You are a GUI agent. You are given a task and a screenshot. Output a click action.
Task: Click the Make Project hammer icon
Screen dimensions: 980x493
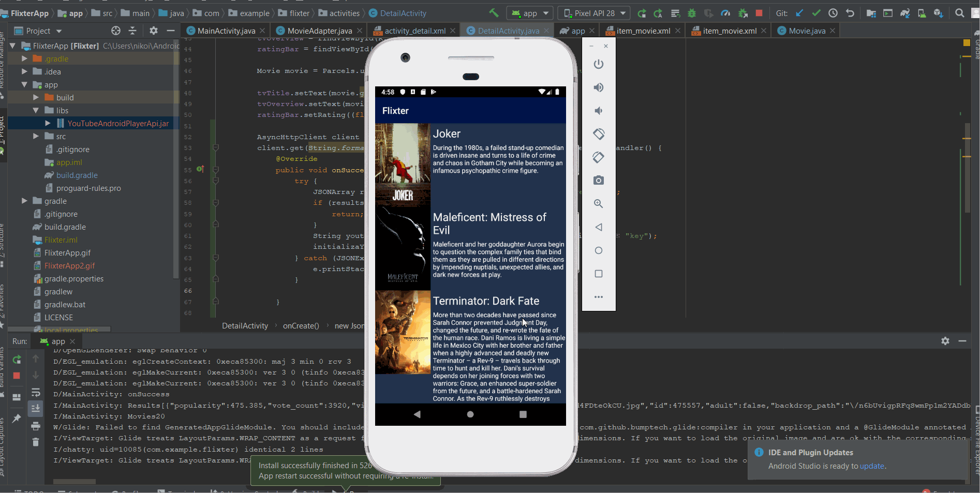[x=494, y=13]
